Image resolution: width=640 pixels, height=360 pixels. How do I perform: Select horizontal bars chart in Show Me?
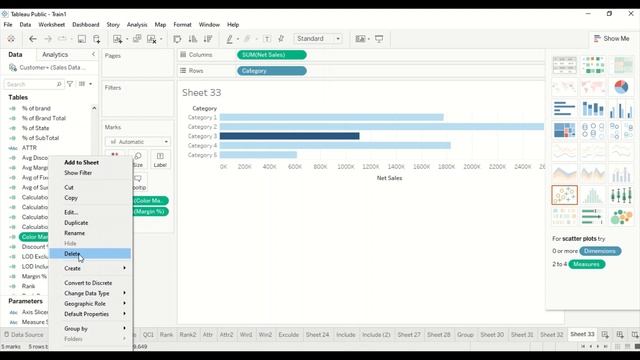coord(564,109)
